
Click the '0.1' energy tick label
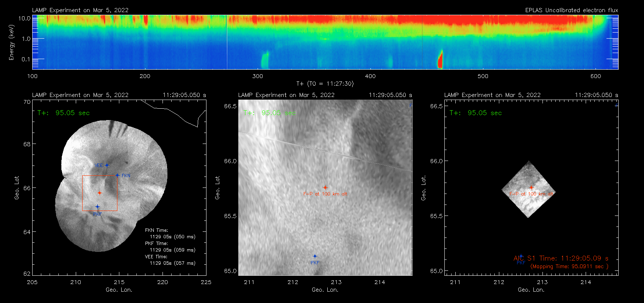26,59
